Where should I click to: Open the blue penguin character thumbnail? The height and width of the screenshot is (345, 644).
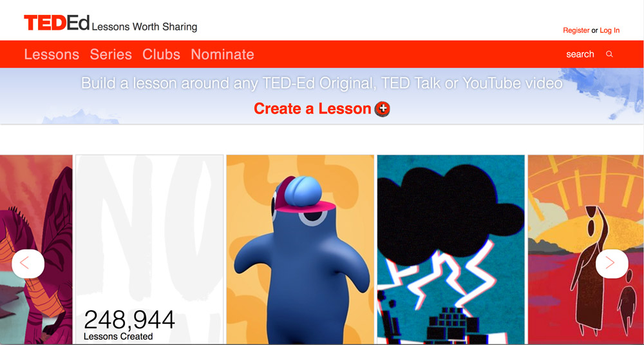pos(300,250)
